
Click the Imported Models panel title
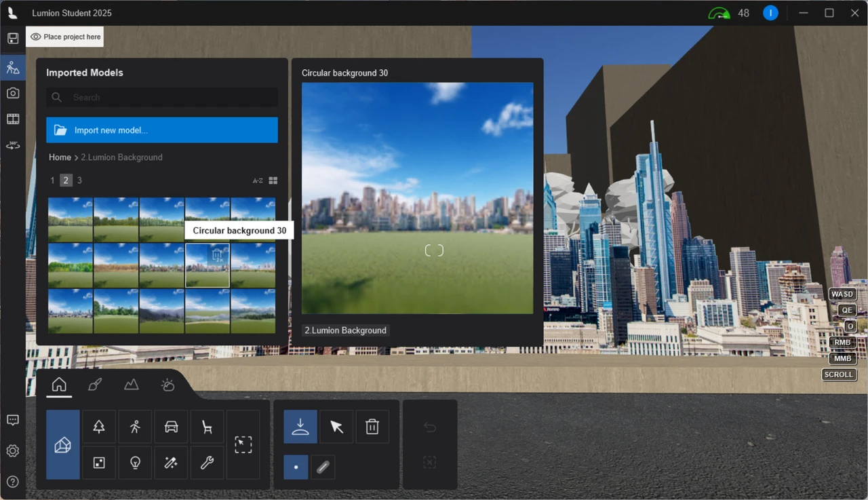tap(85, 73)
